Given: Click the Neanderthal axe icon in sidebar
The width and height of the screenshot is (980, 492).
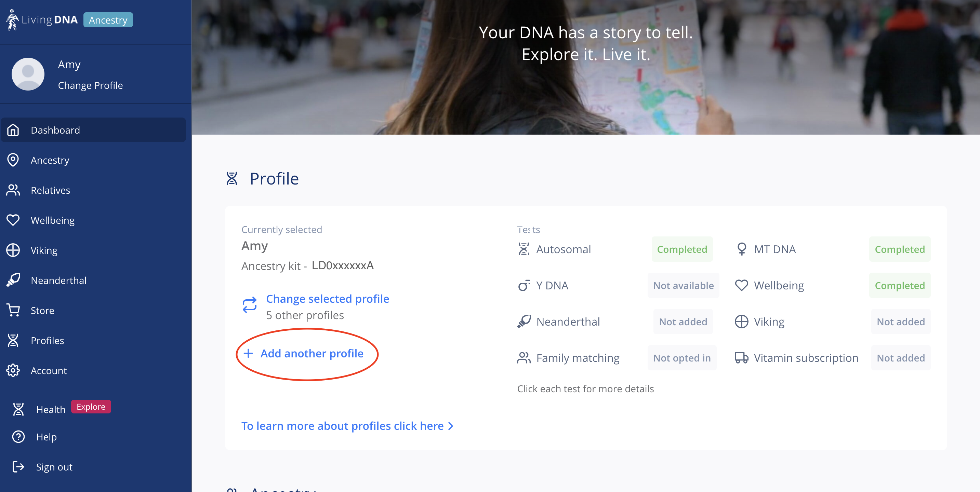Looking at the screenshot, I should (13, 280).
